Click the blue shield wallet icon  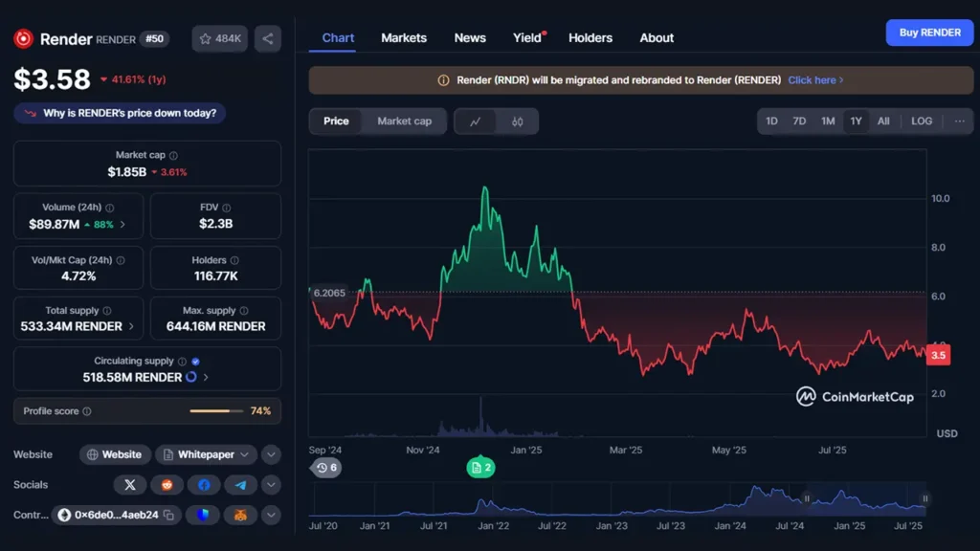click(x=203, y=515)
